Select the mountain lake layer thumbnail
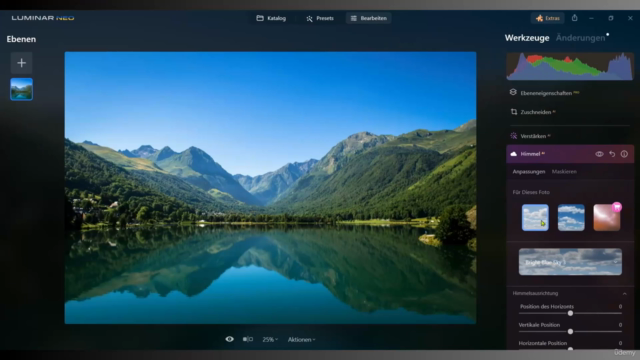Image resolution: width=640 pixels, height=360 pixels. click(x=22, y=89)
